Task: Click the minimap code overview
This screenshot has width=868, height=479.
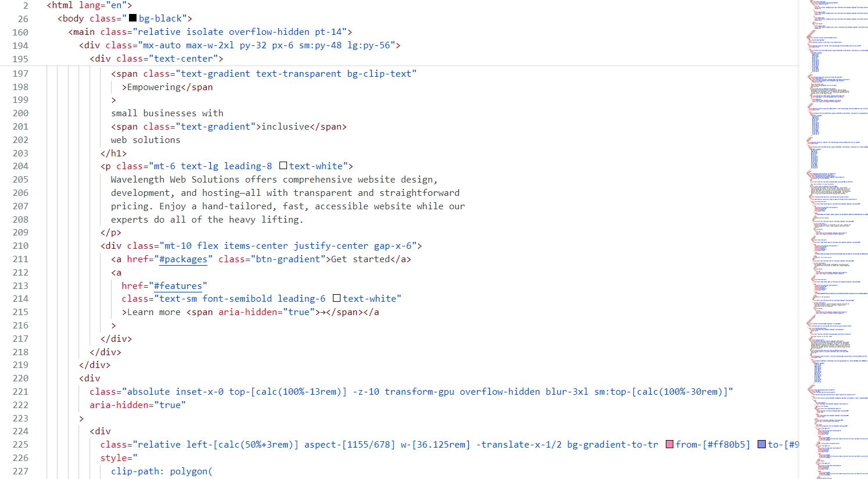Action: 833,233
